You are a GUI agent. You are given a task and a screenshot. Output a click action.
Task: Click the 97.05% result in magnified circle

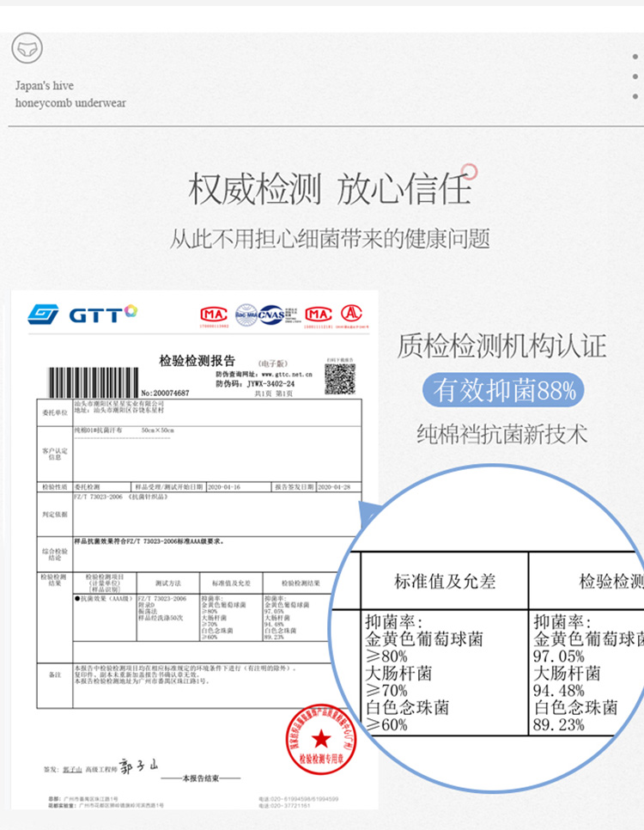click(560, 656)
